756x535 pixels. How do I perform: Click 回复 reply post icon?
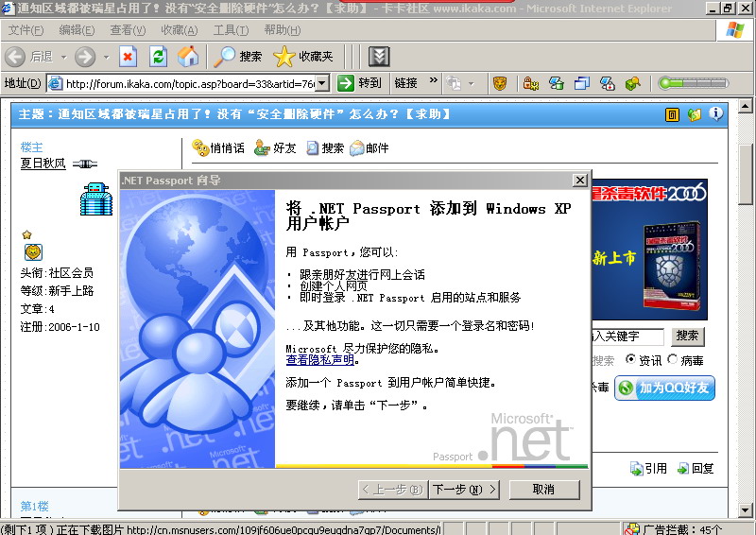(696, 468)
